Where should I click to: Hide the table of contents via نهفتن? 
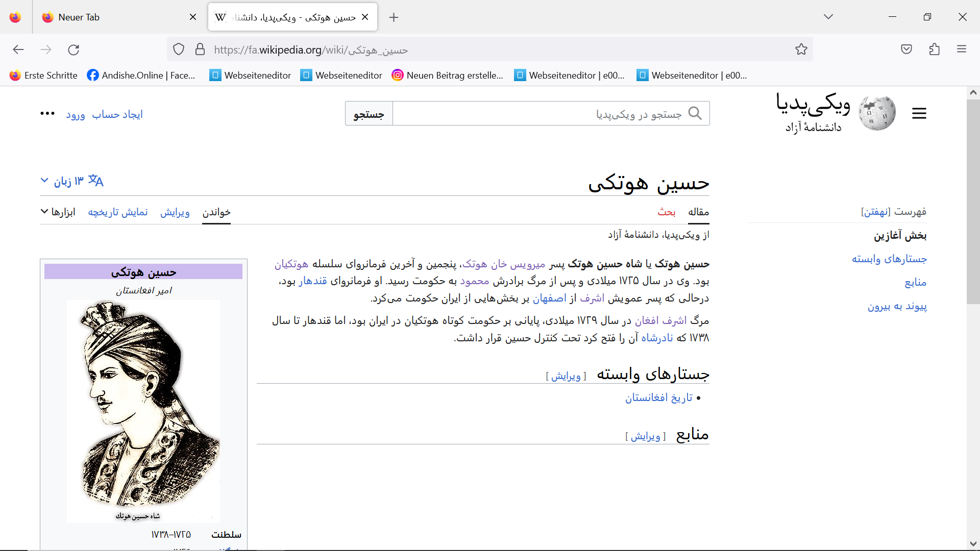(875, 212)
